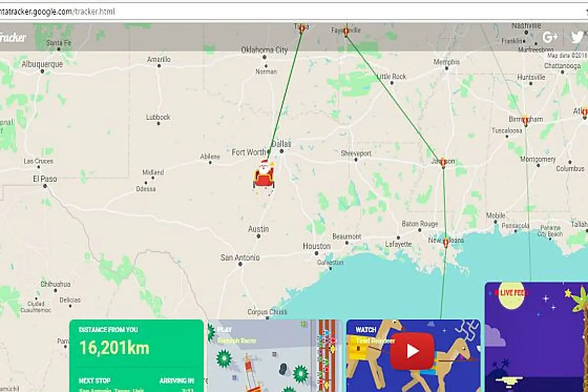The width and height of the screenshot is (588, 392).
Task: Click the El Paso map label
Action: click(x=45, y=179)
